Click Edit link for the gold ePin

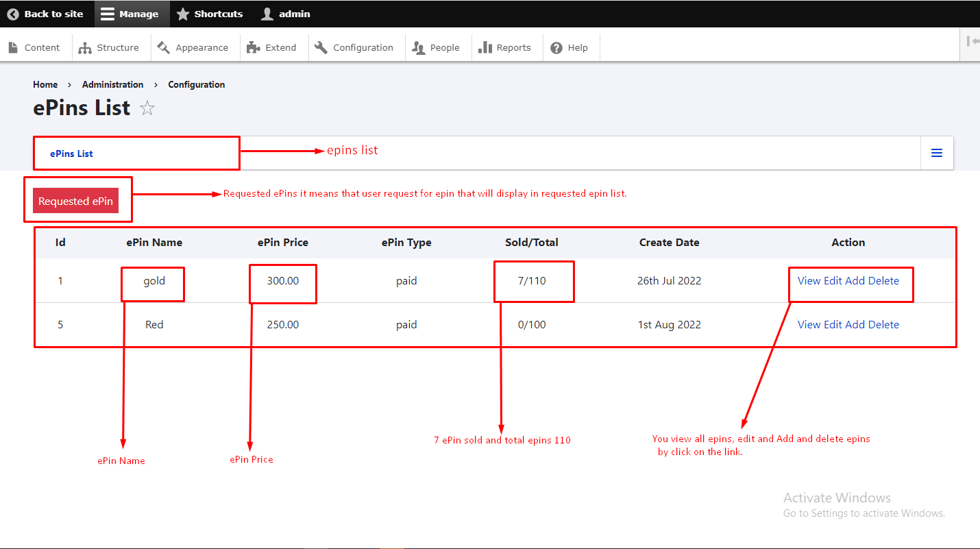click(833, 280)
